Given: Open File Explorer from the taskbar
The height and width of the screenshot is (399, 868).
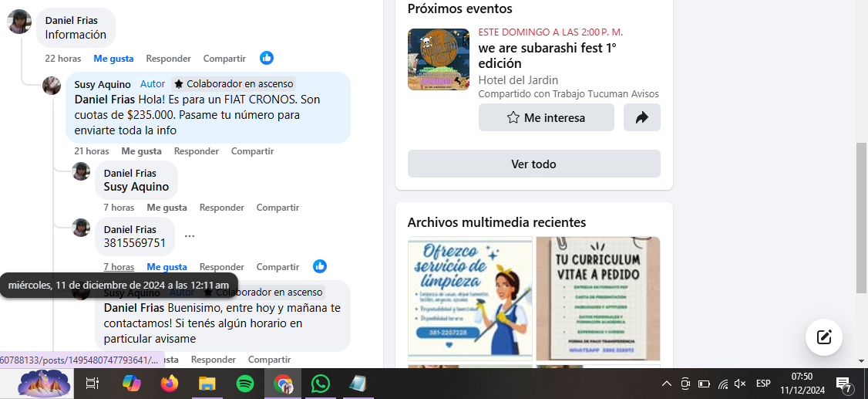Looking at the screenshot, I should coord(207,384).
